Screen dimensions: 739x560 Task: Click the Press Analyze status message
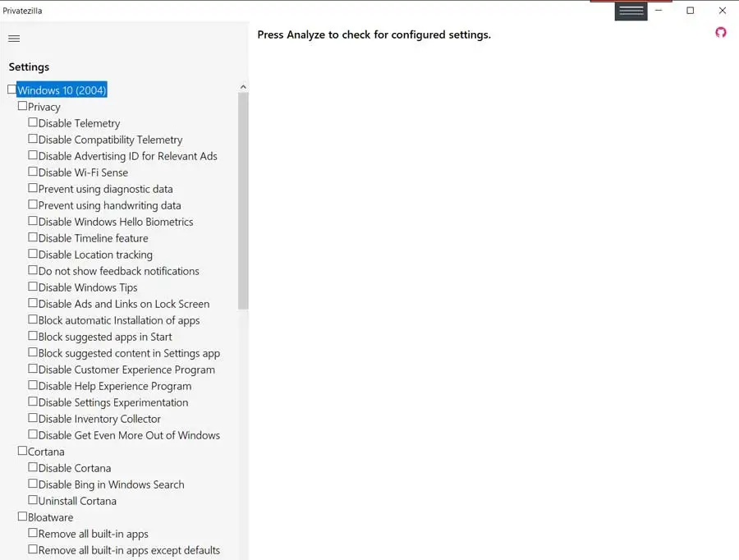(374, 34)
